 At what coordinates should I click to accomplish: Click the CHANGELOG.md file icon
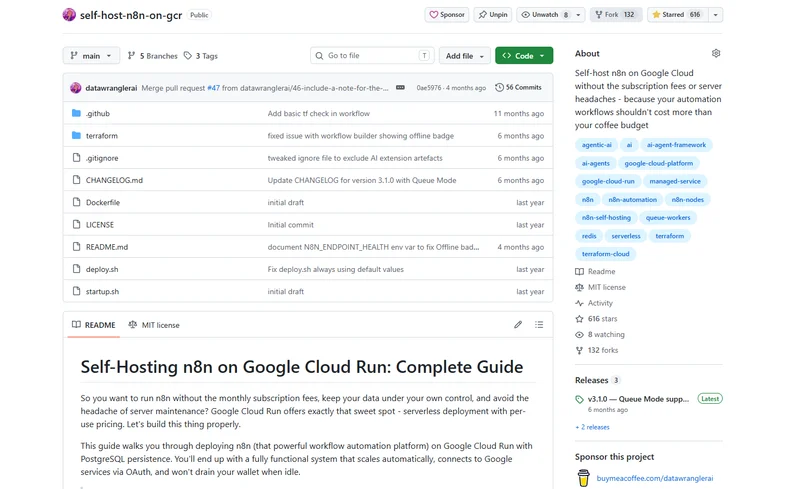pyautogui.click(x=77, y=180)
